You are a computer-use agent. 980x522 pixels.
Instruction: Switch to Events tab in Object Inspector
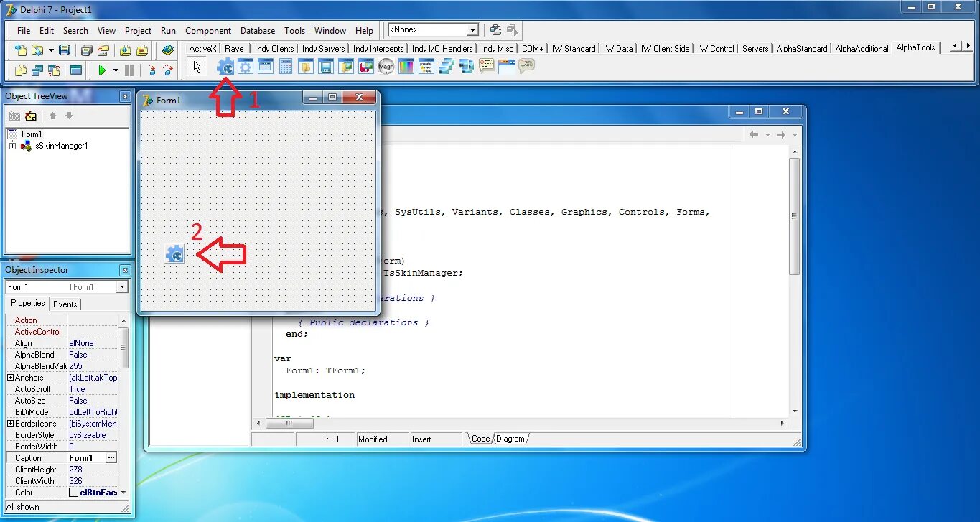(x=65, y=304)
